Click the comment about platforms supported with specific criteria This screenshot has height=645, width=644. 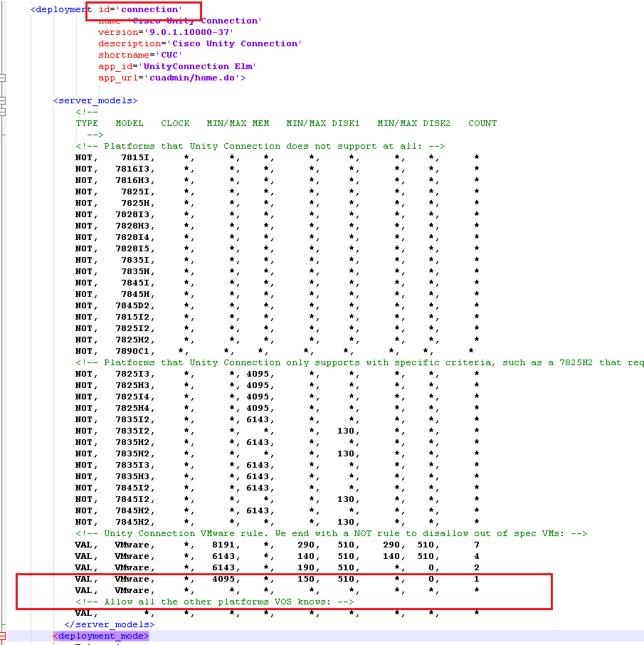360,363
